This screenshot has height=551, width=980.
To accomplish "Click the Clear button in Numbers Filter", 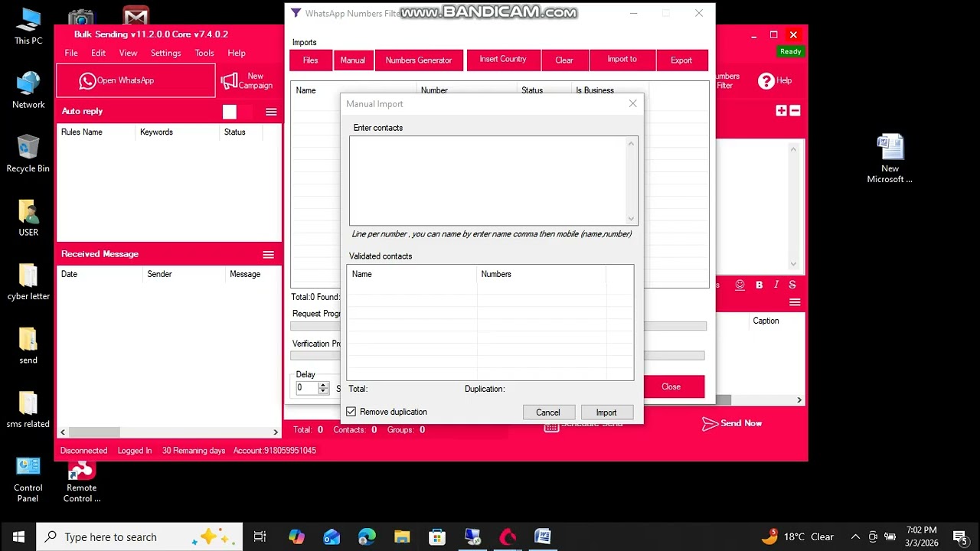I will [564, 60].
